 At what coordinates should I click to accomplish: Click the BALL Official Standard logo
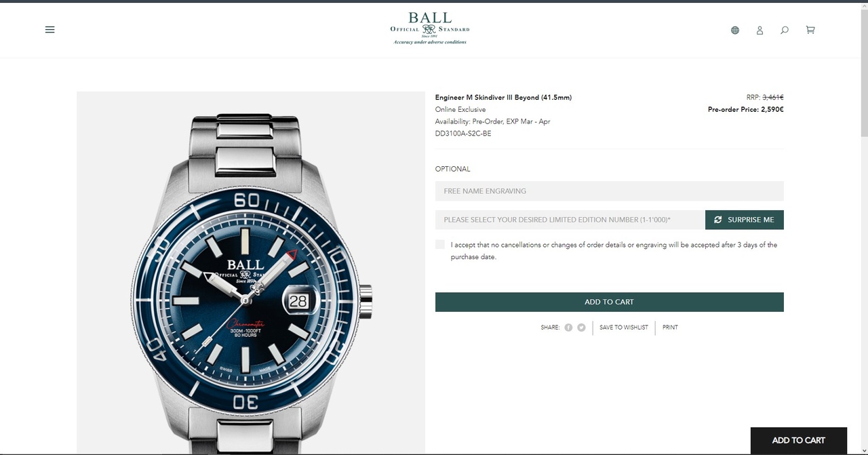430,28
